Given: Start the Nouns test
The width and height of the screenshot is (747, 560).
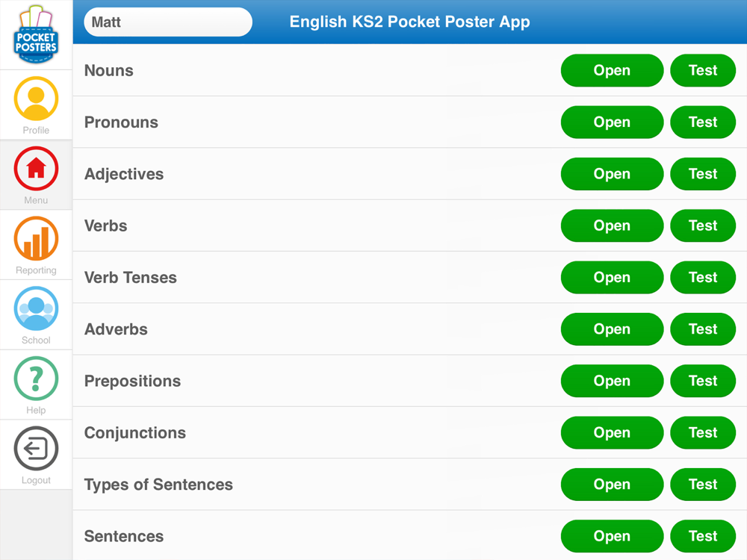Looking at the screenshot, I should tap(703, 70).
